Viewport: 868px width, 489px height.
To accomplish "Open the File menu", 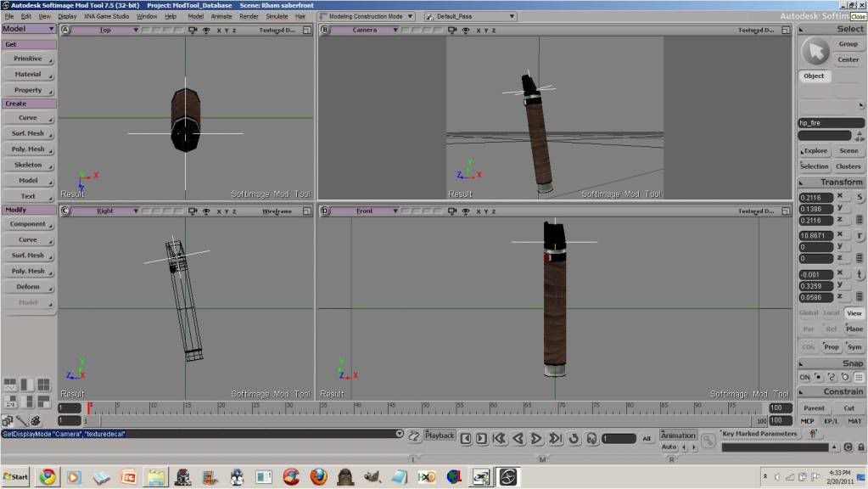I will tap(8, 17).
